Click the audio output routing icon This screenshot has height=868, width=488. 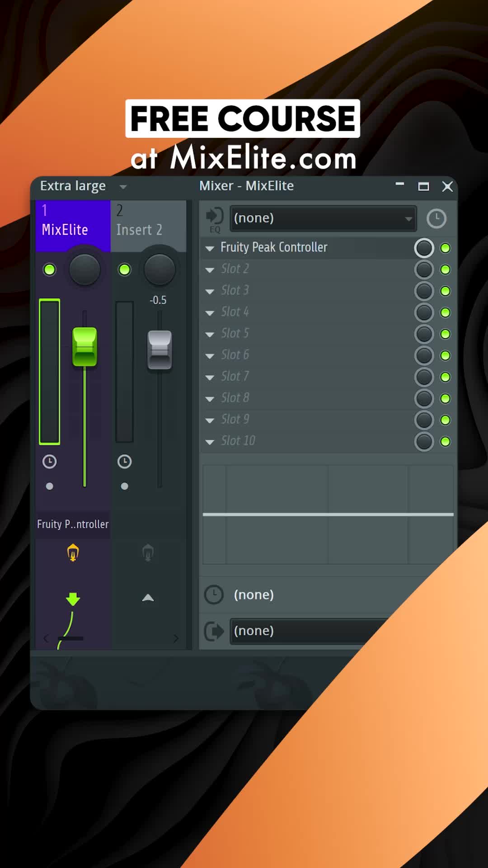(214, 631)
